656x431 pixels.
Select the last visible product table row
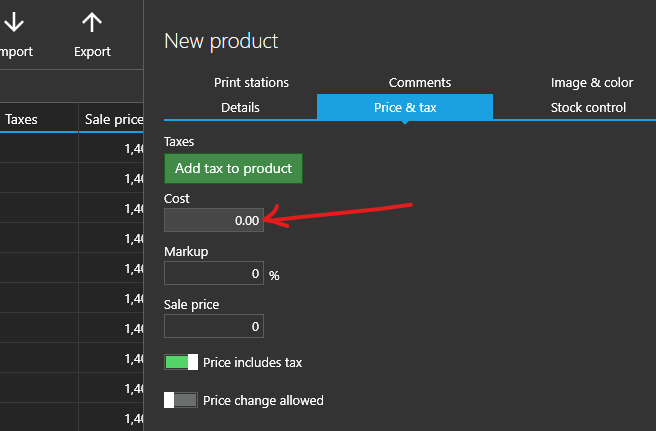(72, 418)
